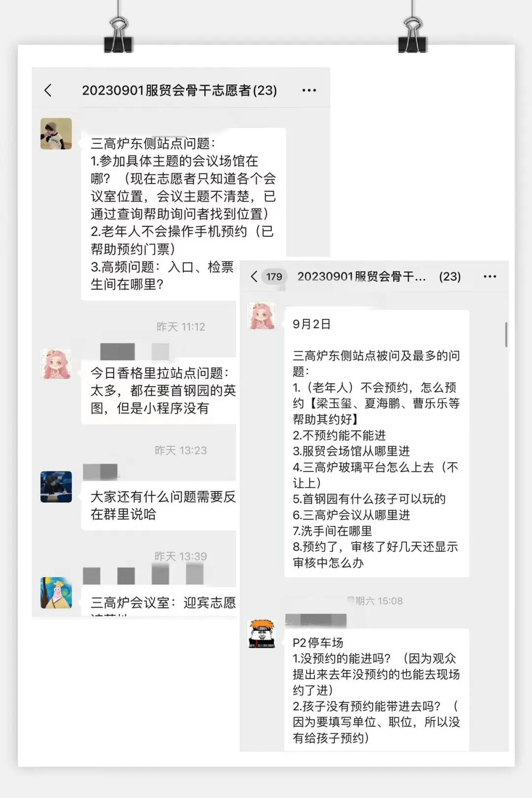Tap the 179 unread message count badge

tap(274, 276)
